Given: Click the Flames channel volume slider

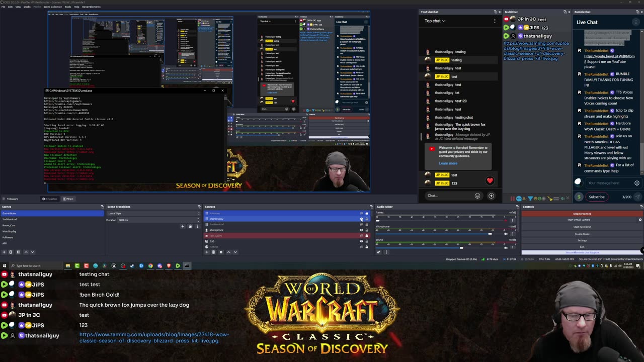Looking at the screenshot, I should tap(440, 220).
